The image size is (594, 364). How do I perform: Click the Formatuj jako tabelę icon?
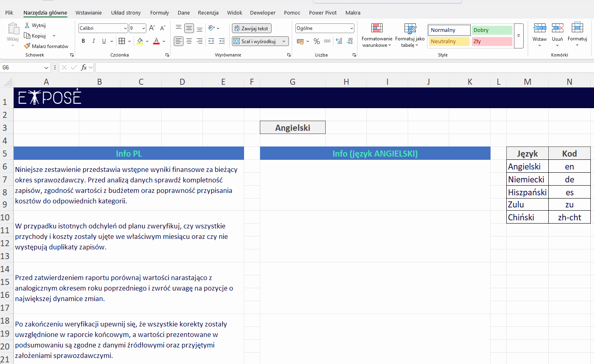pyautogui.click(x=410, y=28)
